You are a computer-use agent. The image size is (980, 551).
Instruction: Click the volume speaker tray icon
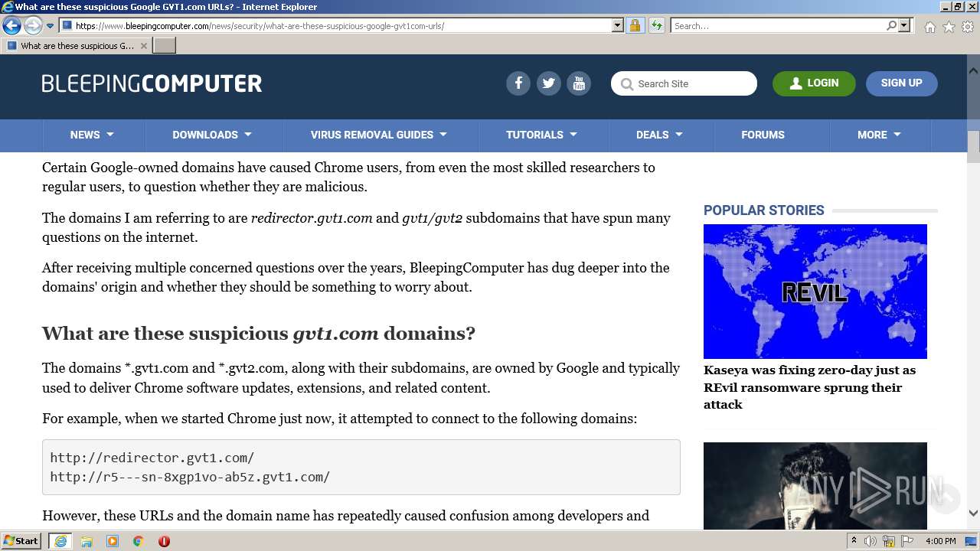[871, 541]
